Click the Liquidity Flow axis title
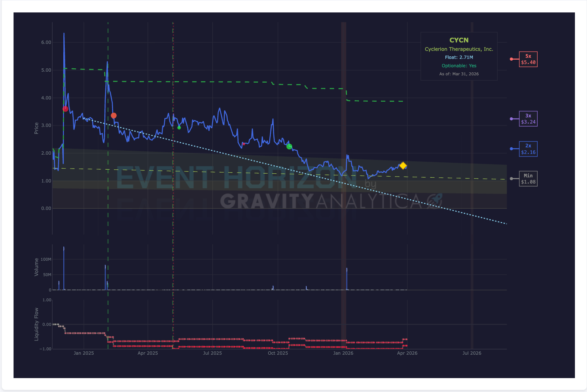Viewport: 587px width, 392px height. [36, 324]
